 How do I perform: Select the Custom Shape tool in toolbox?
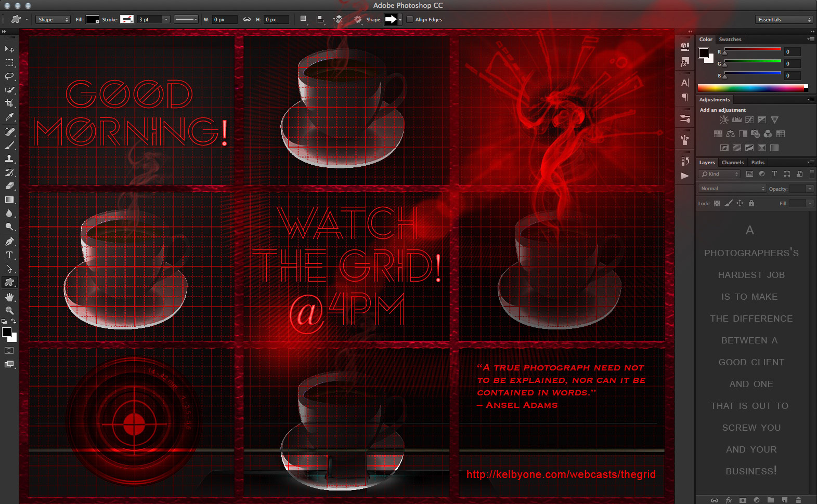(9, 282)
